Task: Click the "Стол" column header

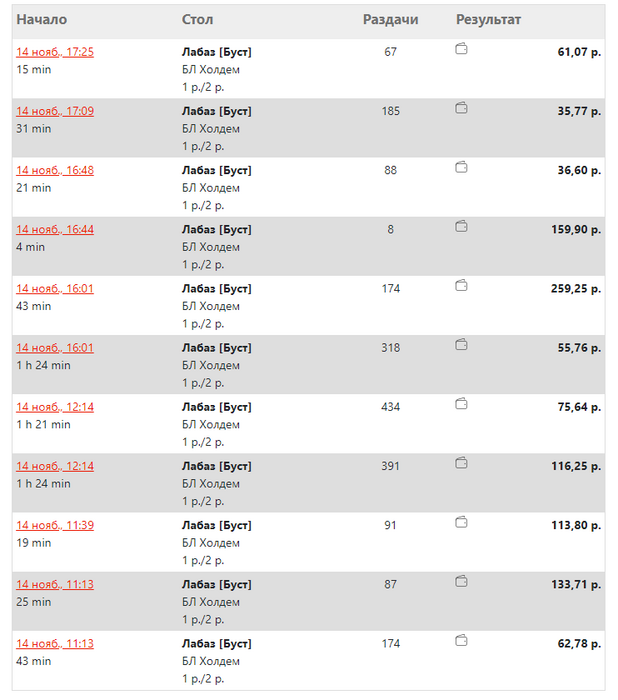Action: (x=197, y=20)
